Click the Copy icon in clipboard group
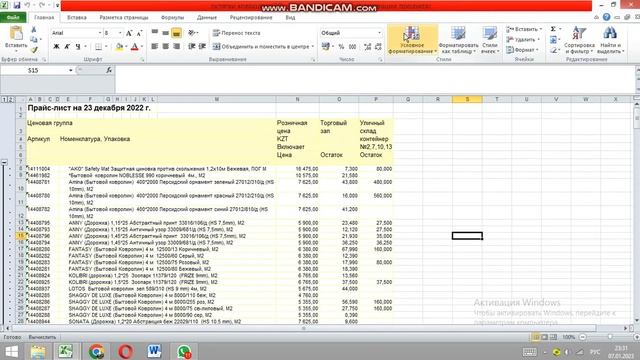Screen dimensions: 640x360 tap(34, 40)
